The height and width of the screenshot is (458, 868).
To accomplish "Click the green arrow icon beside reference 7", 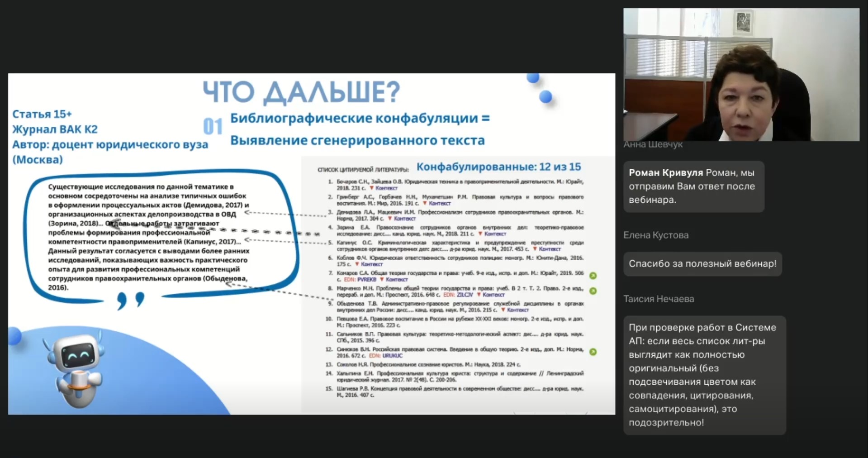I will point(593,276).
